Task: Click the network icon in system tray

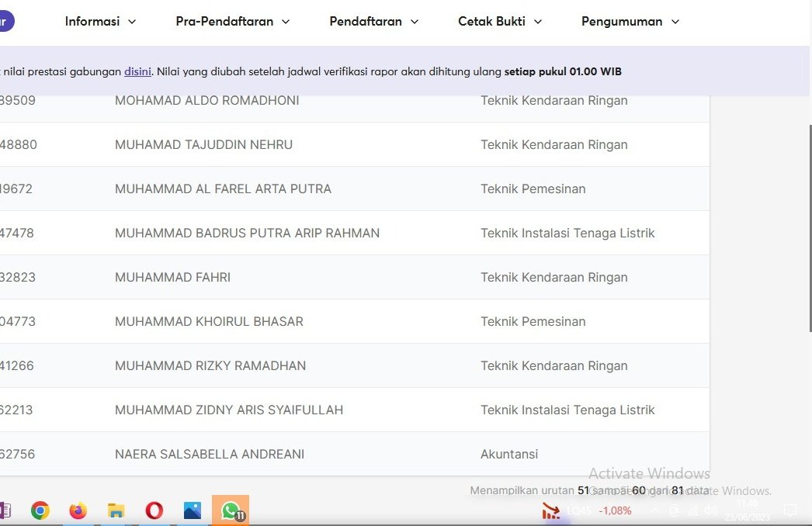Action: (693, 511)
